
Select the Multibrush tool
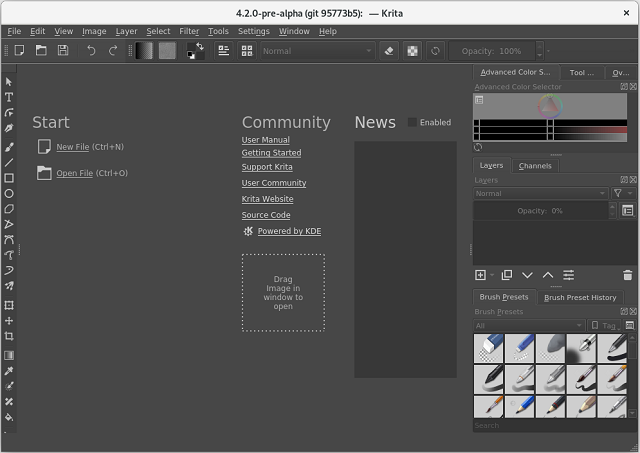pos(9,286)
